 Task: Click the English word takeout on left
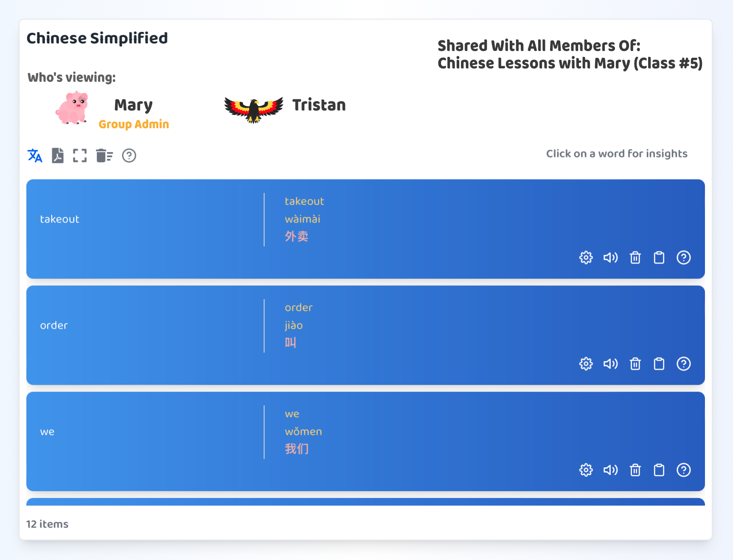[59, 219]
